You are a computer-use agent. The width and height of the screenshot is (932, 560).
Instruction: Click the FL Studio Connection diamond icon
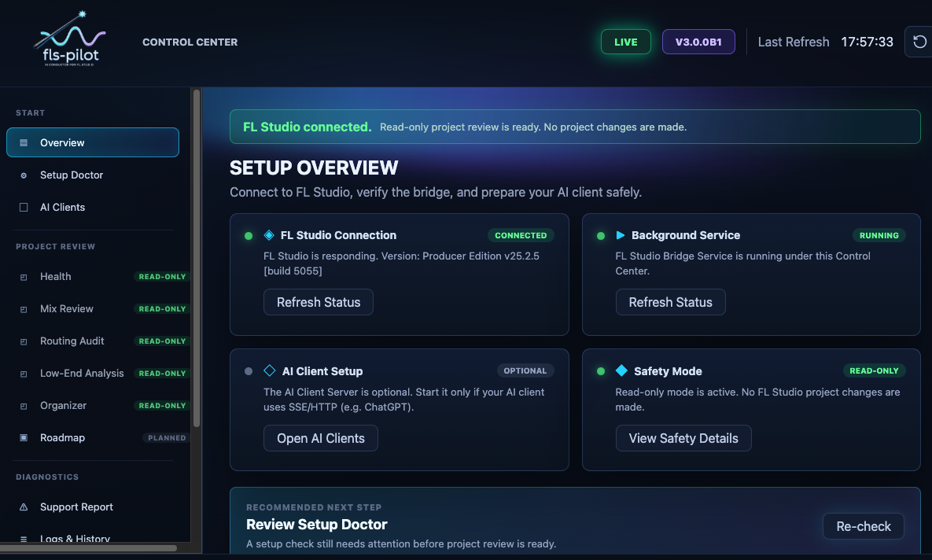[x=269, y=235]
